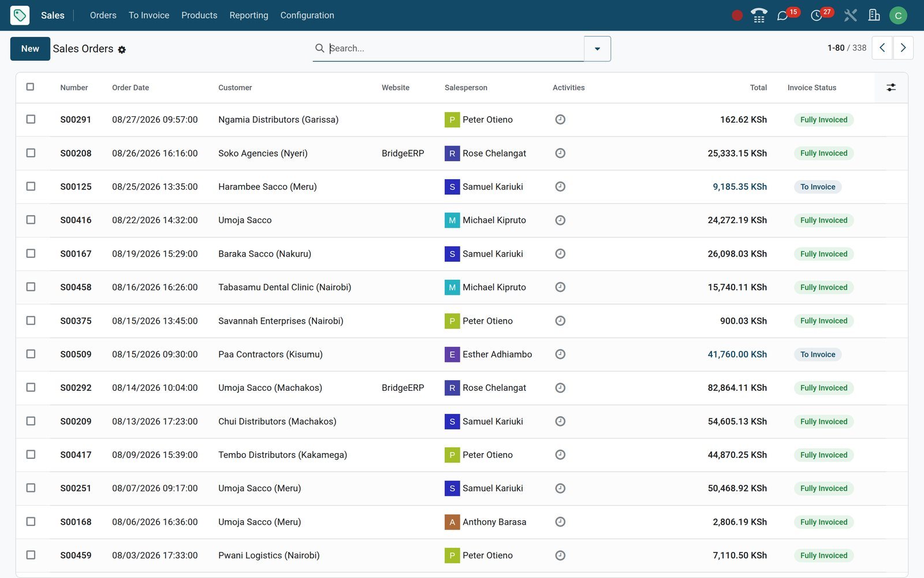Tick the checkbox for order S00416

point(31,220)
